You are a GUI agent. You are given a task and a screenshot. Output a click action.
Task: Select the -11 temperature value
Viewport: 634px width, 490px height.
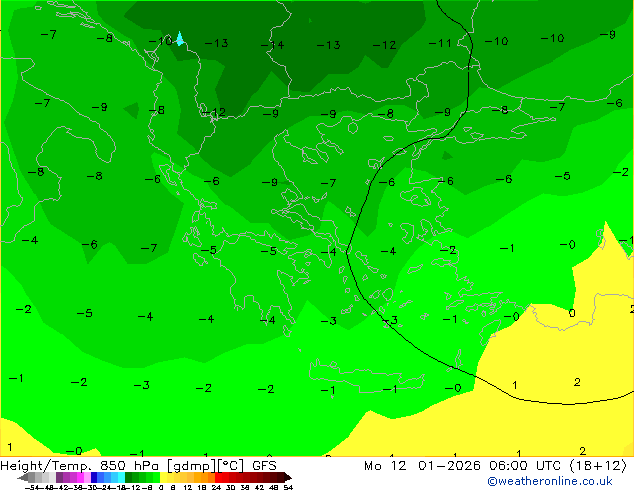click(440, 43)
